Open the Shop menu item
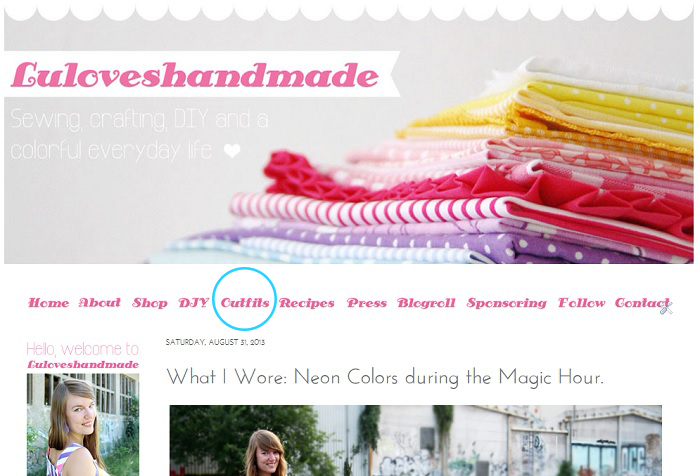 coord(150,303)
